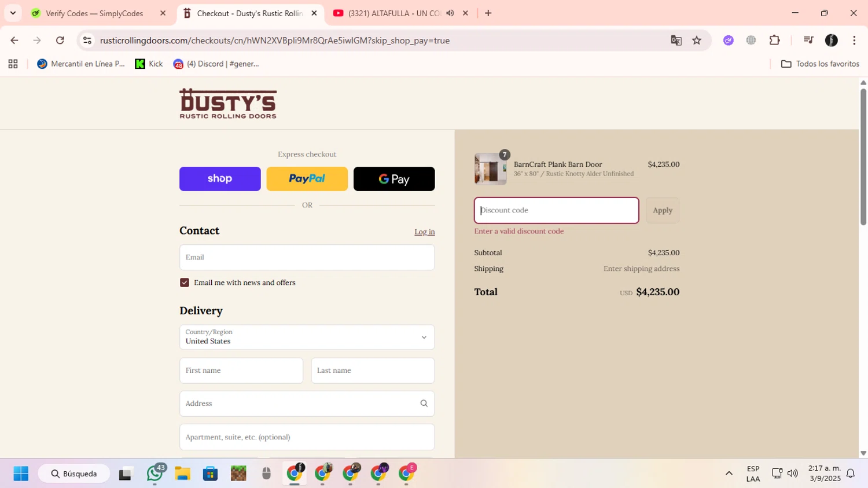Open the clock showing 2:17 a. m.
This screenshot has width=868, height=488.
point(825,474)
